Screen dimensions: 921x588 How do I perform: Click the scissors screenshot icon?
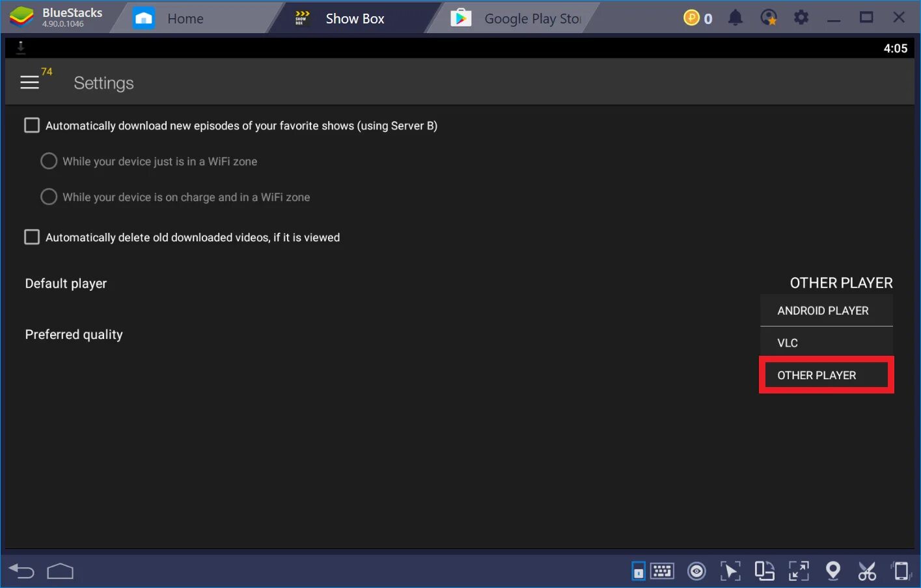click(867, 571)
